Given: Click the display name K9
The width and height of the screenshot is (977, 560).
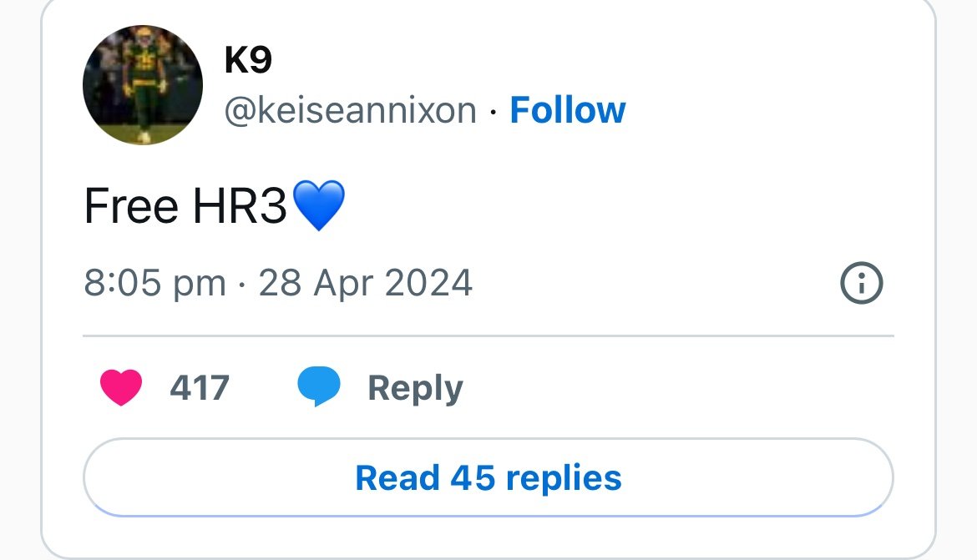Looking at the screenshot, I should (248, 60).
